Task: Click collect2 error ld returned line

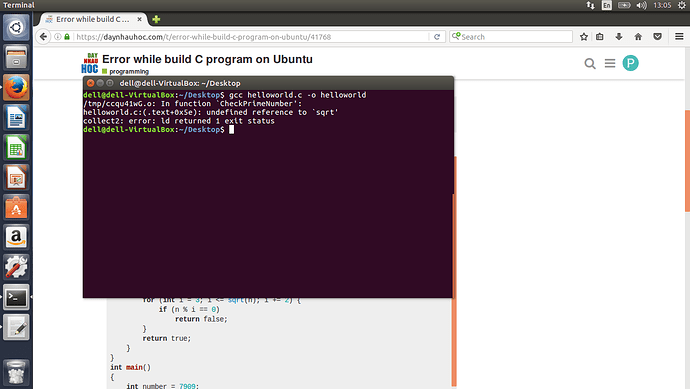Action: (179, 121)
